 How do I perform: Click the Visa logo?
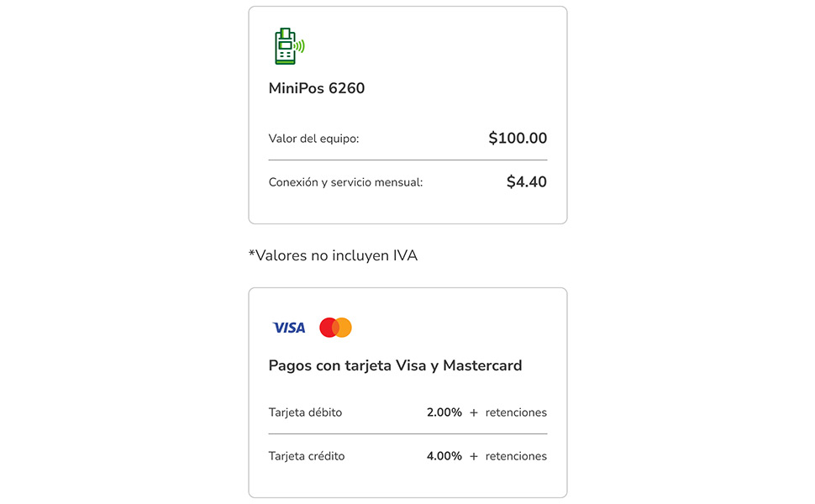(289, 328)
